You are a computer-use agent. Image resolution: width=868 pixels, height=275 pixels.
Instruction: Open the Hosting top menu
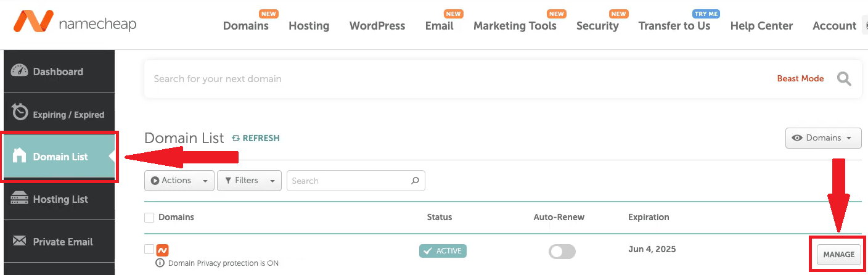click(x=309, y=26)
